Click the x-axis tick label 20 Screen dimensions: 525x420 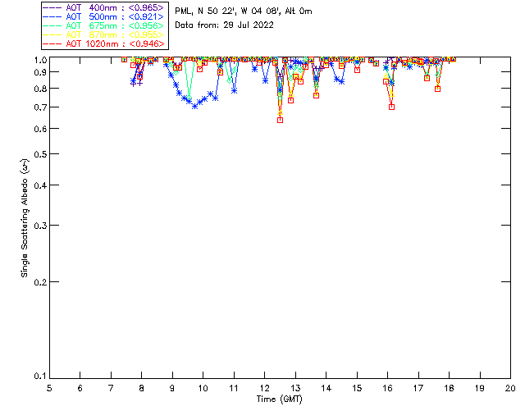click(510, 388)
